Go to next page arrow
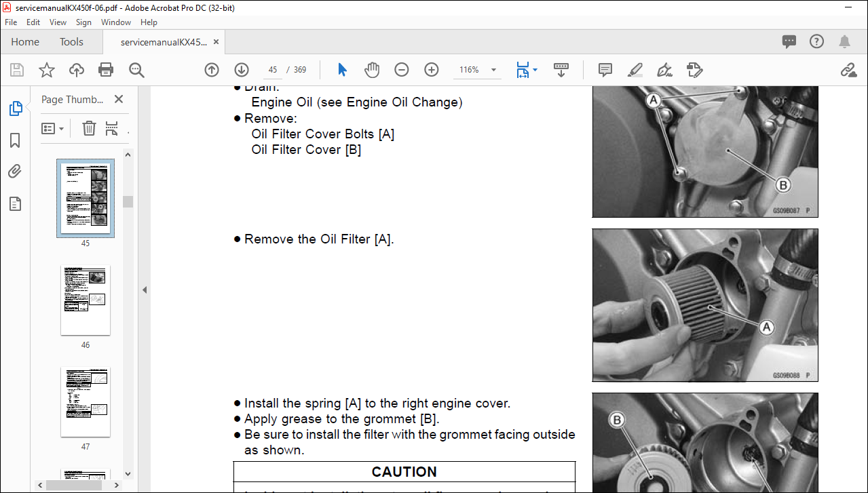Viewport: 868px width, 493px height. click(242, 70)
